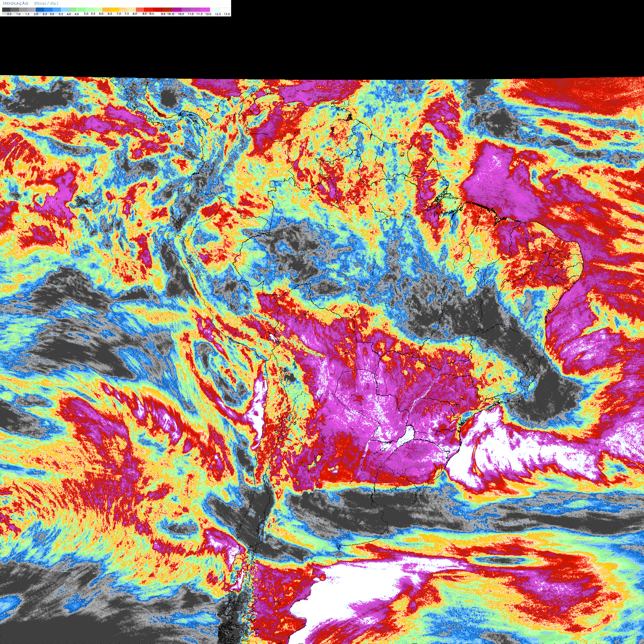The image size is (644, 644).
Task: Select the 1.0 legend value
Action: click(x=18, y=14)
